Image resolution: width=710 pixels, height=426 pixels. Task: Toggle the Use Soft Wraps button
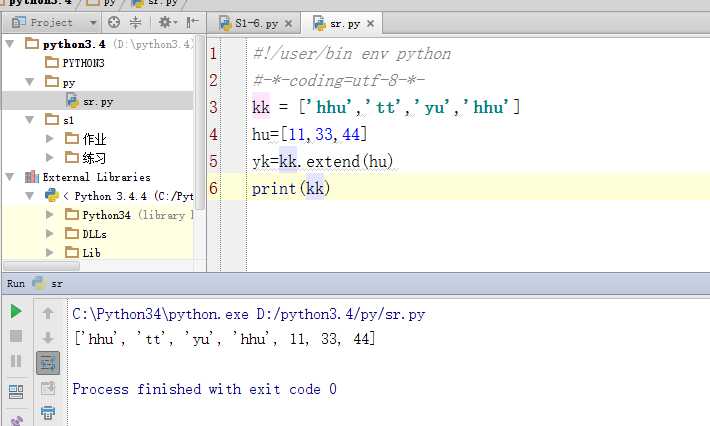pos(48,363)
